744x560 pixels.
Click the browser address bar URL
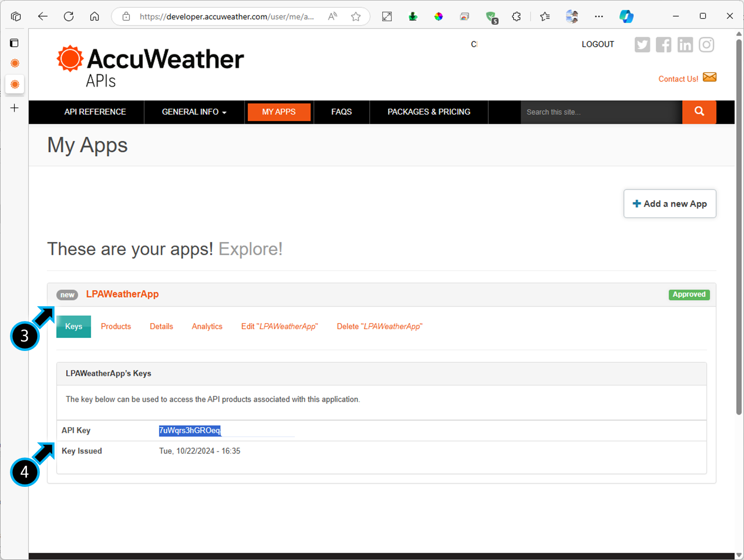click(x=226, y=16)
